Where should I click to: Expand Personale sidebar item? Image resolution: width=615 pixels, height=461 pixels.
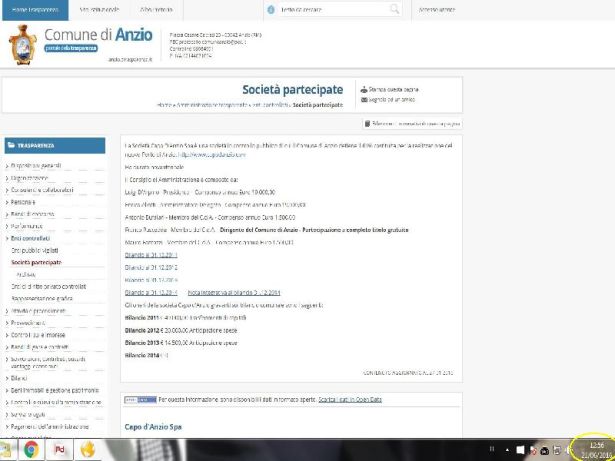tap(23, 202)
